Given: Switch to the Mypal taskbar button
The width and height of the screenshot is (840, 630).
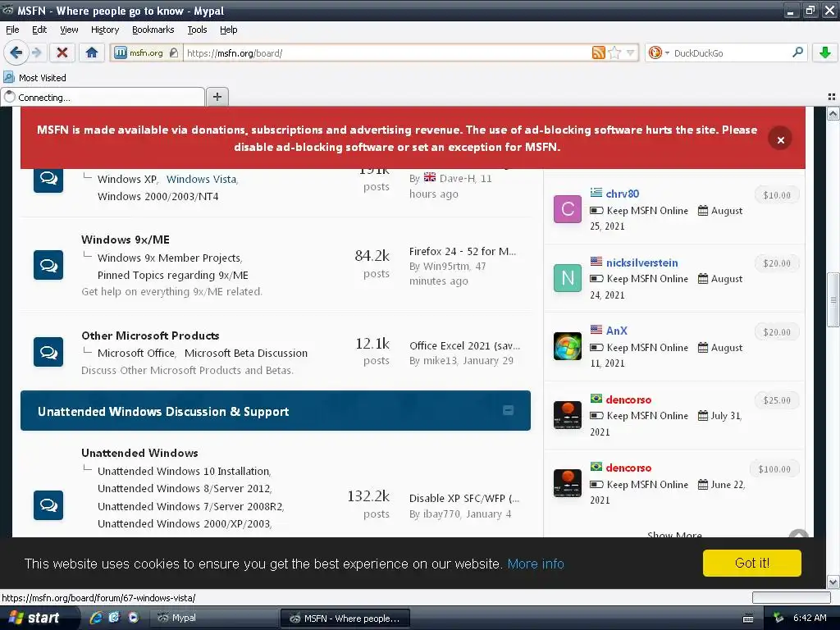Looking at the screenshot, I should 214,618.
